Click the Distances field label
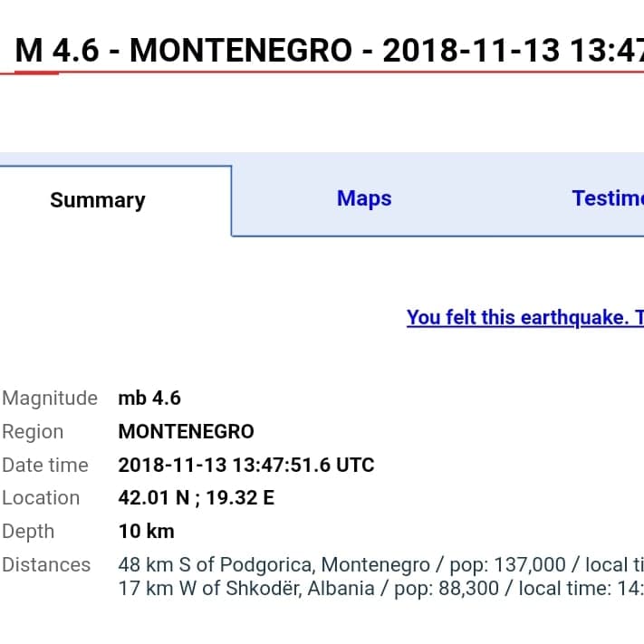Viewport: 644px width, 644px height. (46, 564)
